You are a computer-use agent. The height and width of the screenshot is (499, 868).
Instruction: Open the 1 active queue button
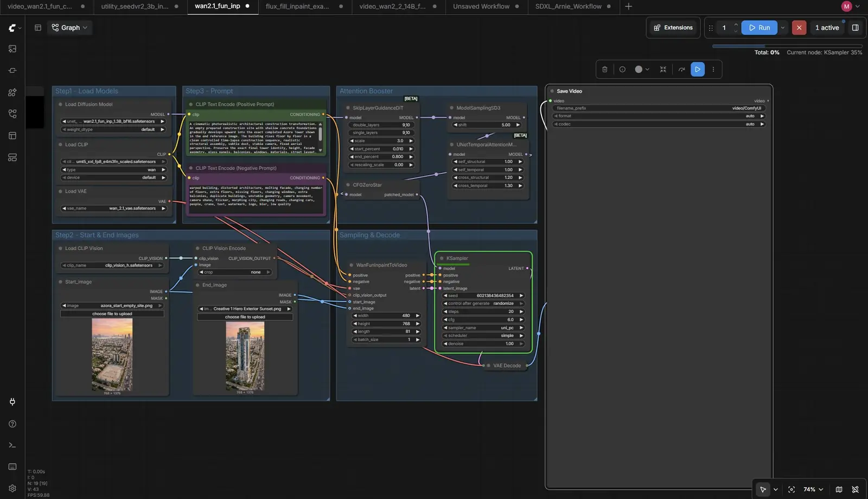tap(827, 28)
